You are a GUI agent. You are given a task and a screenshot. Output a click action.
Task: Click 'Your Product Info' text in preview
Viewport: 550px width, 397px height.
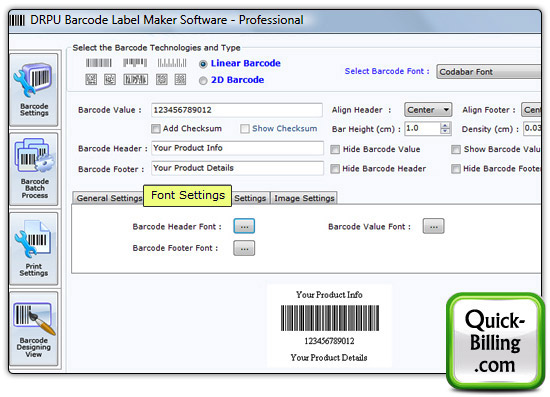point(329,295)
